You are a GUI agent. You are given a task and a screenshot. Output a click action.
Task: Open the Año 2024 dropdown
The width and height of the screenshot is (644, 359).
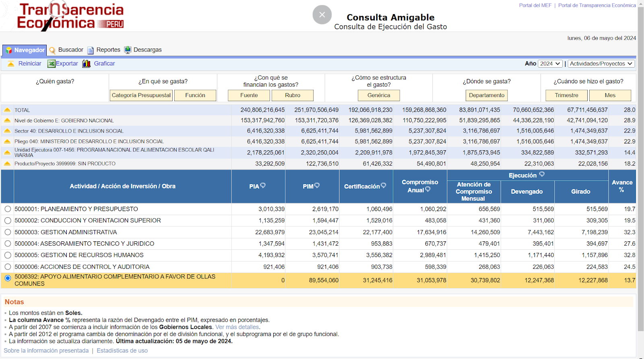click(x=550, y=64)
